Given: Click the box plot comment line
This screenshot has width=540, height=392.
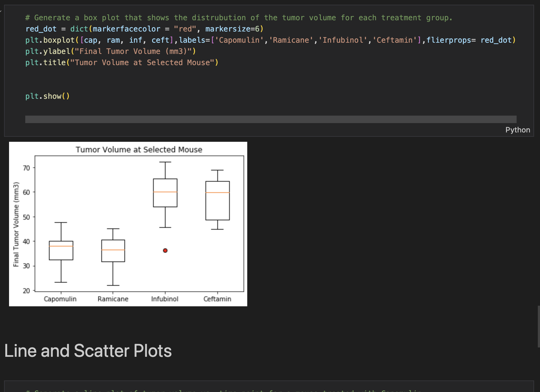Looking at the screenshot, I should click(x=239, y=18).
